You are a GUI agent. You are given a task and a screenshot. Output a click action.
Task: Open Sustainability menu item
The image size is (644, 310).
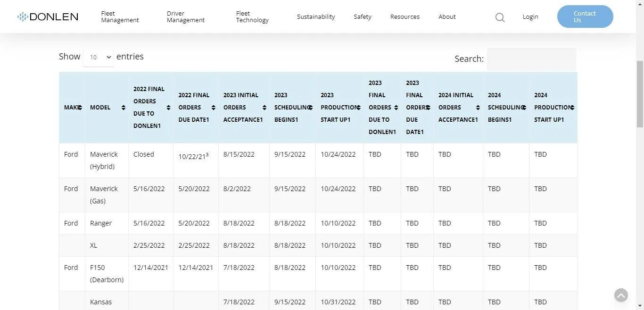pyautogui.click(x=316, y=17)
